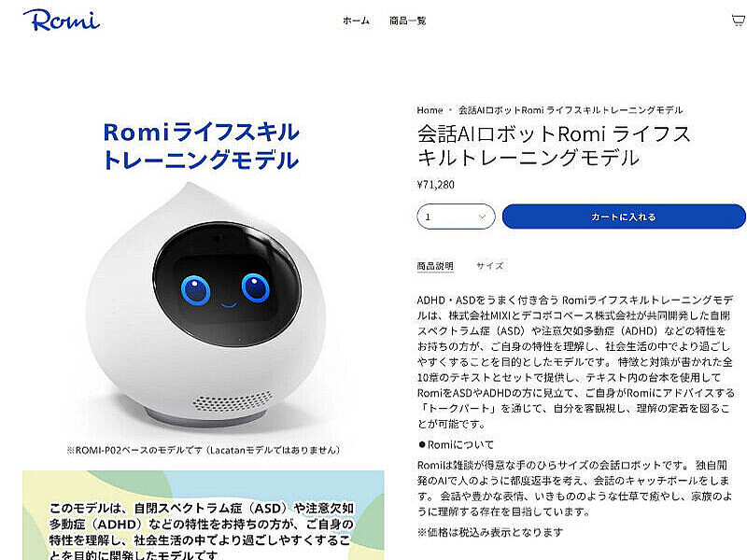
Task: Click the robot's blue eyes display
Action: (x=225, y=288)
